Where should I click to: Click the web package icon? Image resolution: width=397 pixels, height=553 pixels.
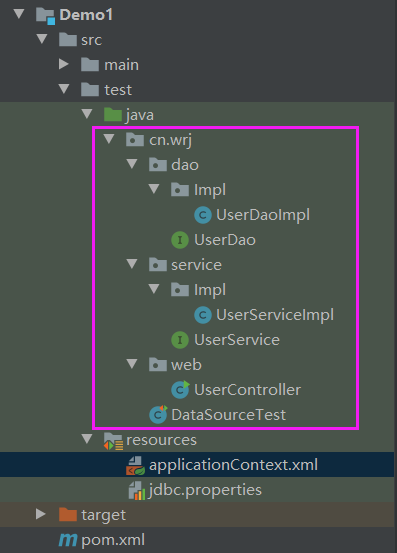[x=158, y=365]
